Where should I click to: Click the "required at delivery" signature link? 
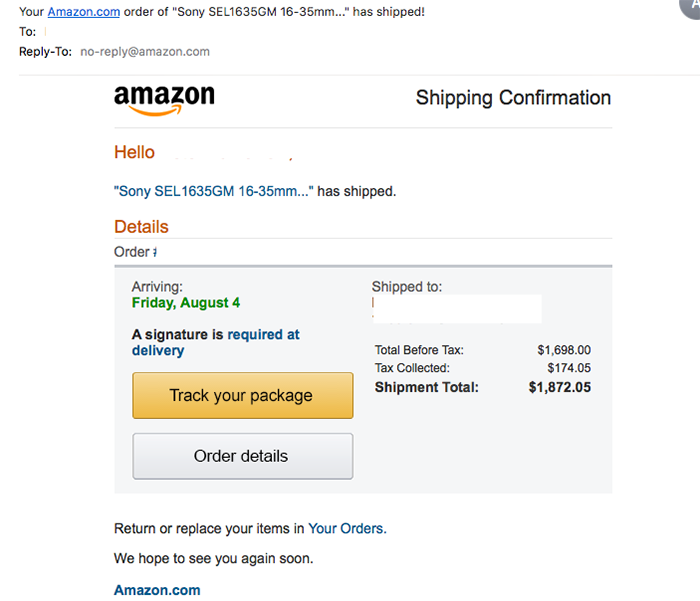click(x=216, y=342)
